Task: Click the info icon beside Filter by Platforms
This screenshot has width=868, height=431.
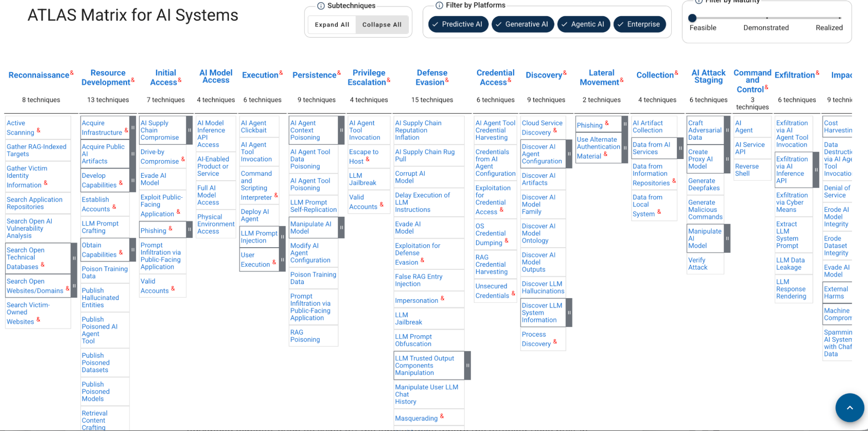Action: (439, 5)
